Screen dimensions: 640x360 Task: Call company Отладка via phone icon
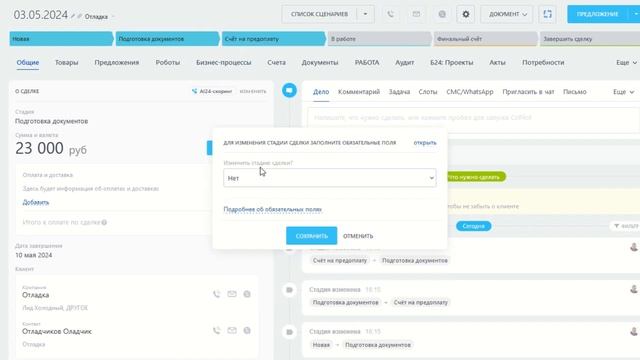pos(217,294)
